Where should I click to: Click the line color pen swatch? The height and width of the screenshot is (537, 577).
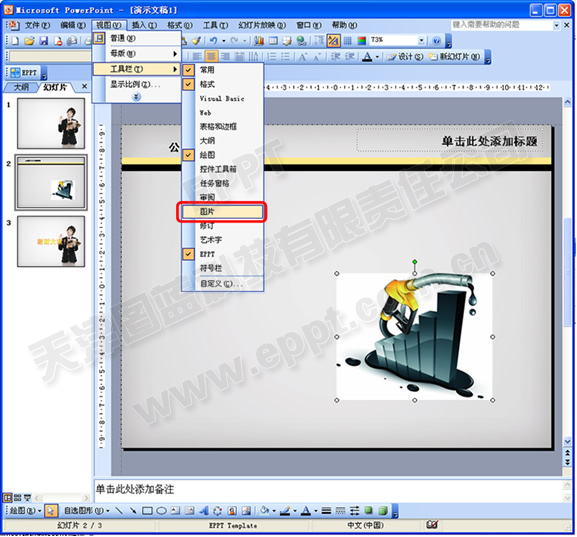[x=285, y=511]
